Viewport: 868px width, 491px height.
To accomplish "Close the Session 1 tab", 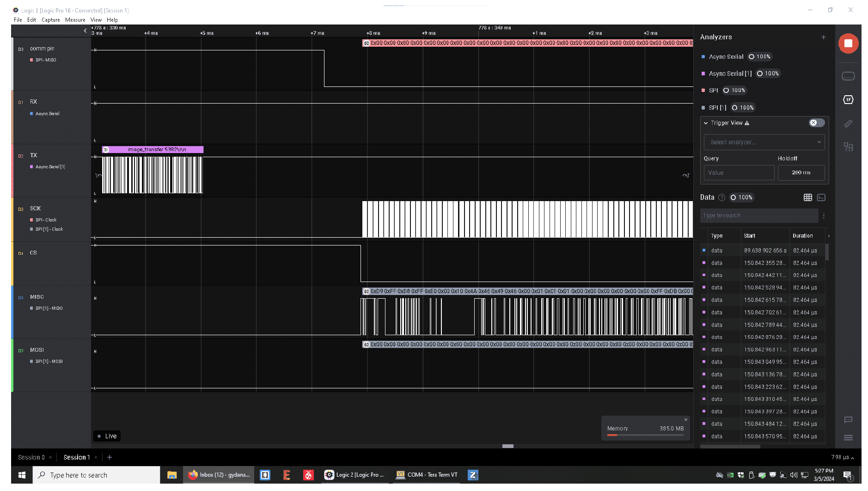I will click(96, 457).
